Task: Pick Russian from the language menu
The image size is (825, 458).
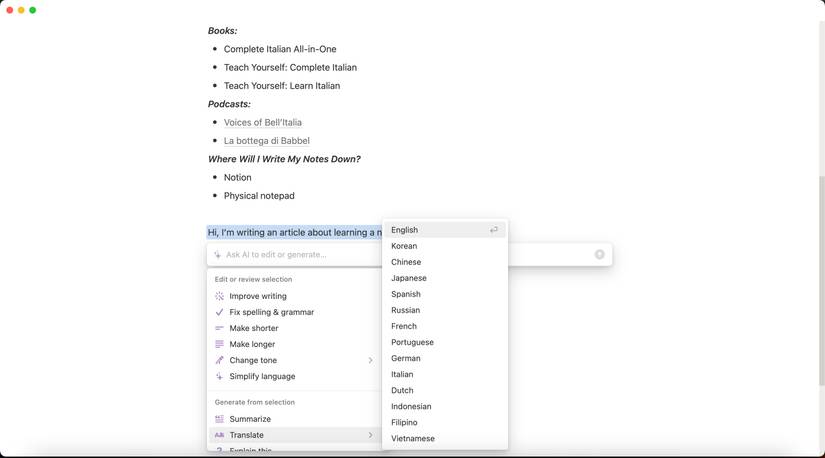Action: click(445, 310)
